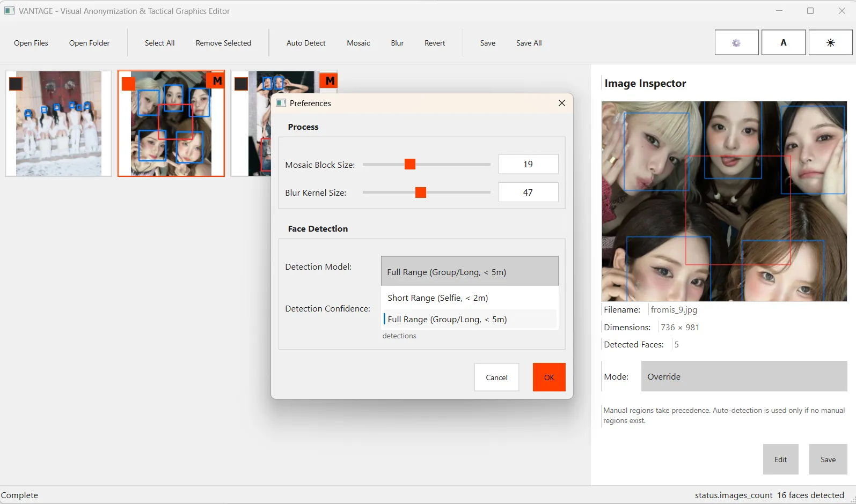
Task: Click the dimensions 736 × 981 value
Action: [680, 327]
